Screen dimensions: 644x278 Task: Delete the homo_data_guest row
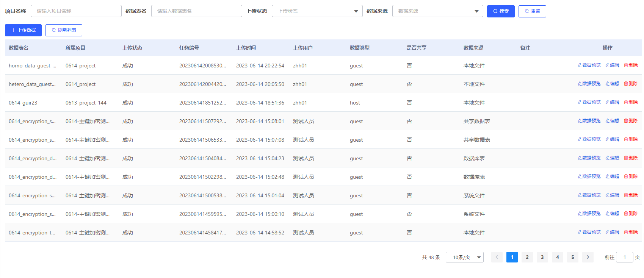coord(631,65)
